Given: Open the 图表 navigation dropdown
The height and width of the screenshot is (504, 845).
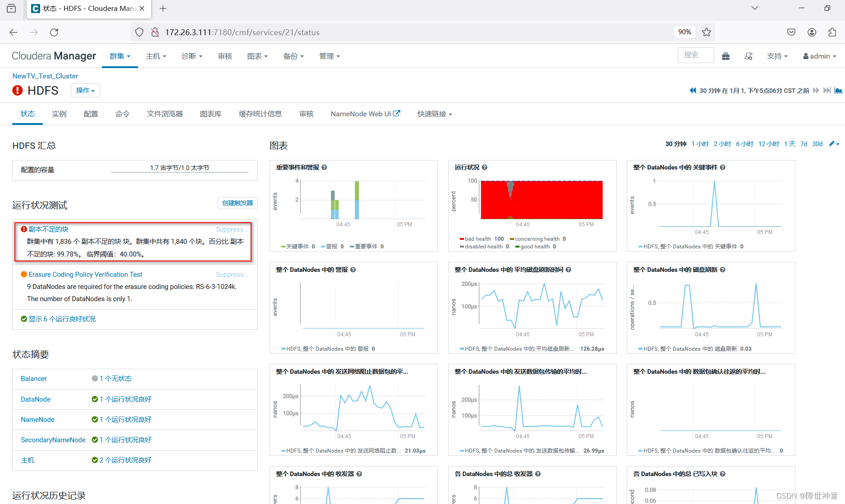Looking at the screenshot, I should [x=257, y=56].
